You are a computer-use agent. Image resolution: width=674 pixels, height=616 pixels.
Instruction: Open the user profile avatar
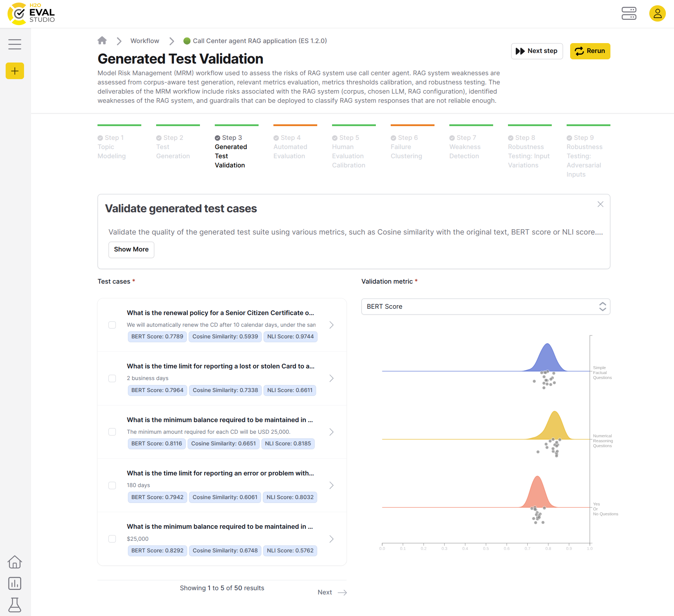click(x=657, y=13)
